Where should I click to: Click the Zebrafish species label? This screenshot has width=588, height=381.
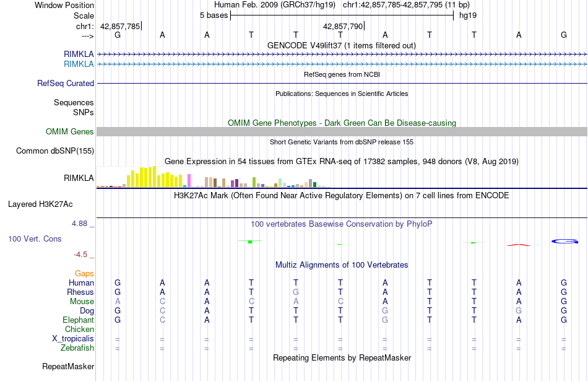(x=77, y=348)
